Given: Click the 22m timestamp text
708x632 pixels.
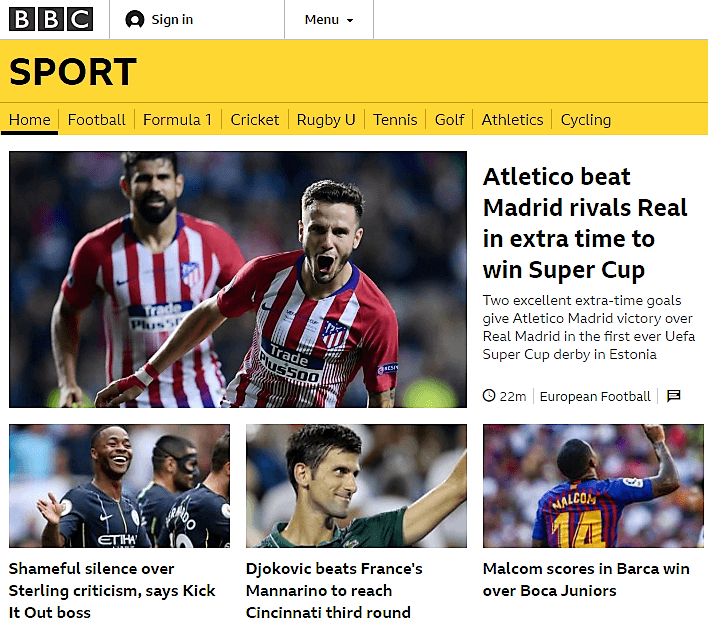Looking at the screenshot, I should [x=513, y=396].
